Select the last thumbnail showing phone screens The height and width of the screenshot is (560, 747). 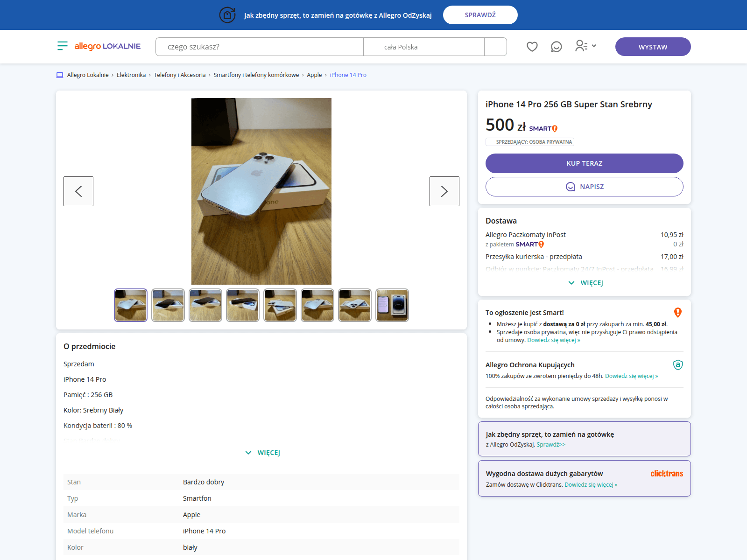pos(392,305)
